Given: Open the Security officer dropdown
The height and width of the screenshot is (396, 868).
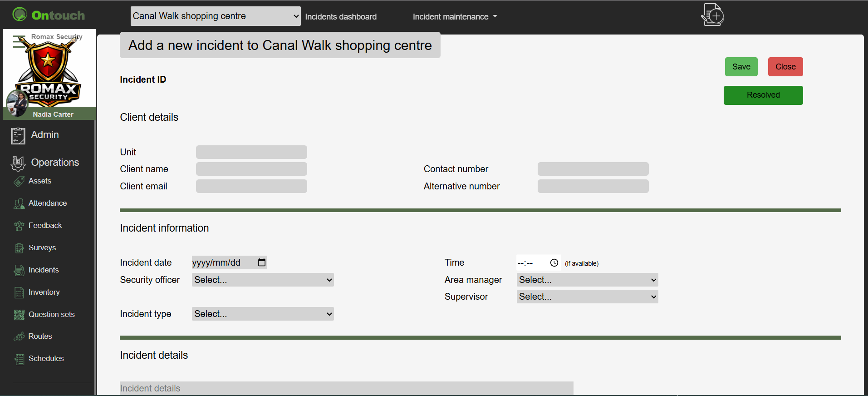Looking at the screenshot, I should (x=263, y=280).
